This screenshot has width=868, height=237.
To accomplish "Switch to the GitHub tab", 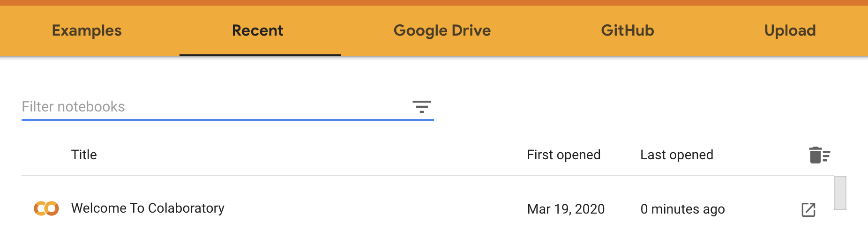I will (x=628, y=30).
